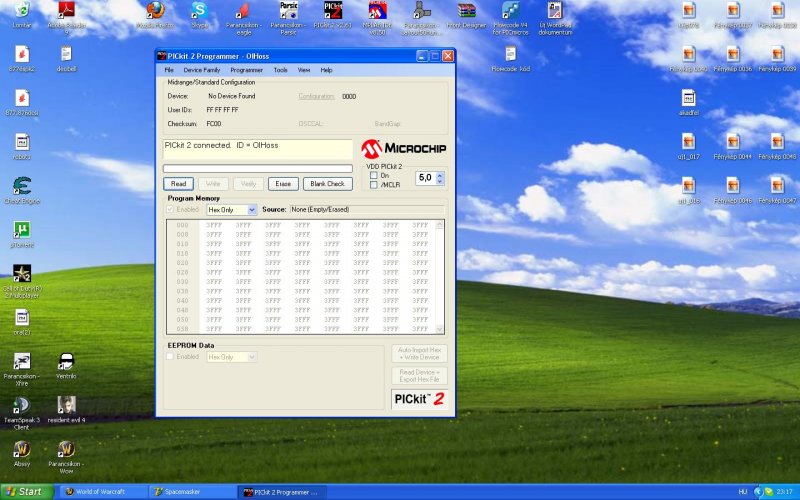The image size is (800, 500).
Task: Open the View menu
Action: (x=304, y=70)
